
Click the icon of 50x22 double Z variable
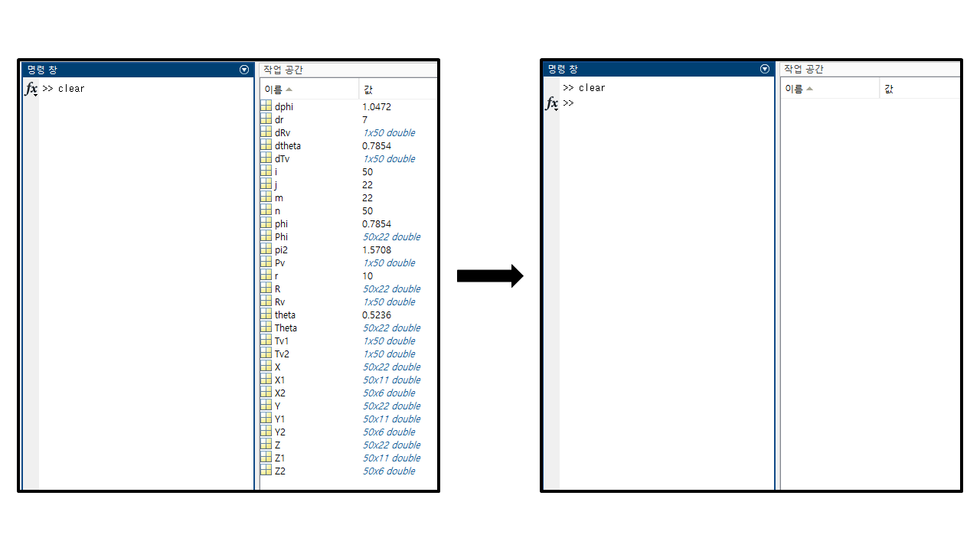[x=266, y=445]
